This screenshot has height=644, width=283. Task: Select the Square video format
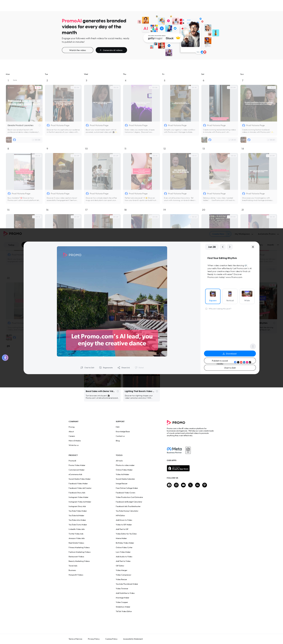coord(213,296)
